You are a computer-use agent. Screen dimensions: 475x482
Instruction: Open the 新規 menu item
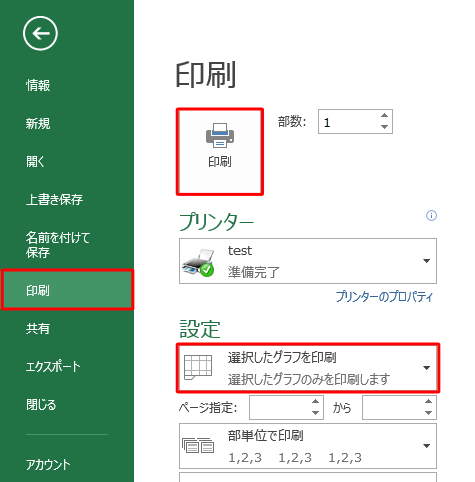point(38,124)
